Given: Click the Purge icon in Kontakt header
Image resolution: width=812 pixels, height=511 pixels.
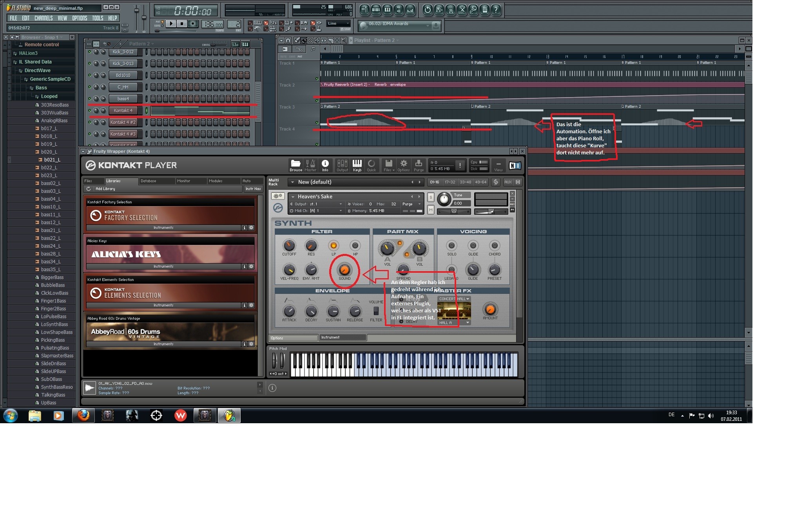Looking at the screenshot, I should pos(419,164).
